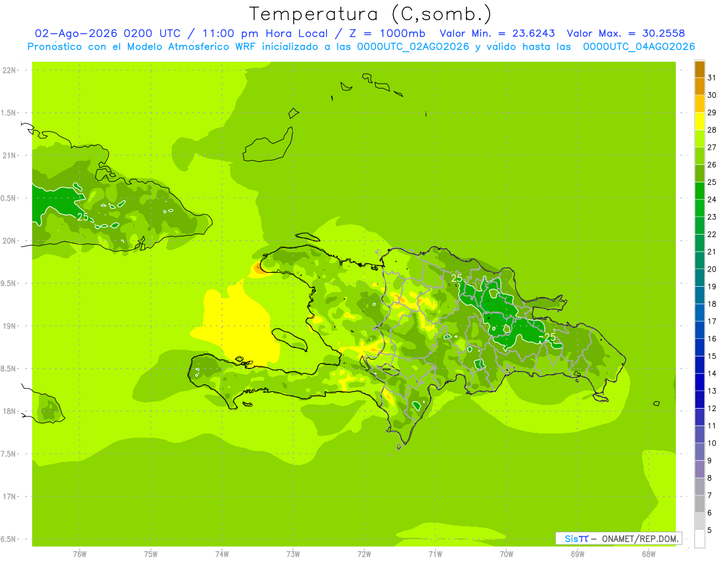Click the purple swatch between 8 and 9
Viewport: 728px width, 562px height.
699,469
